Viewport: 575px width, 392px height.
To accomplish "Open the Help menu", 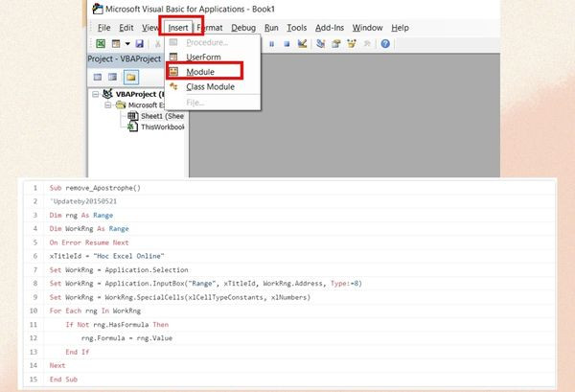I will (400, 28).
